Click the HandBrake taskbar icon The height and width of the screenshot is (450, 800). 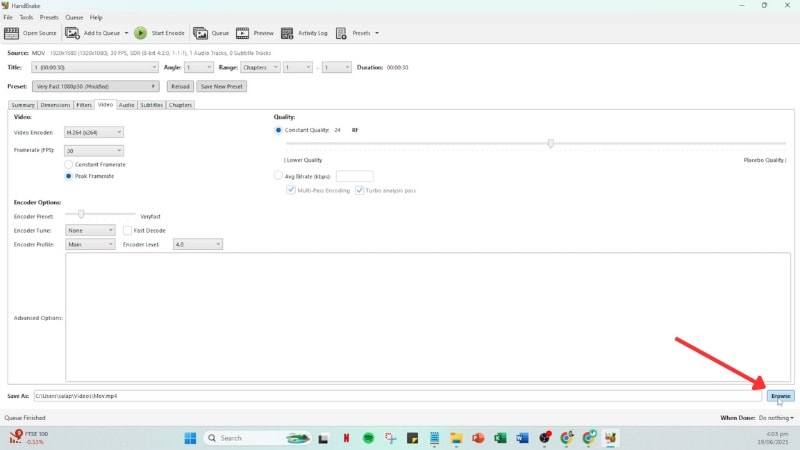[610, 438]
